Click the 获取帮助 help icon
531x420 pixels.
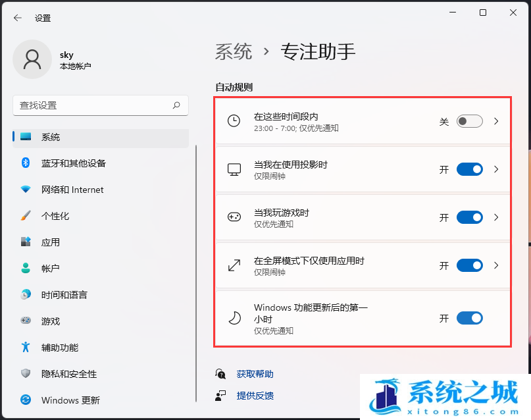pyautogui.click(x=220, y=374)
